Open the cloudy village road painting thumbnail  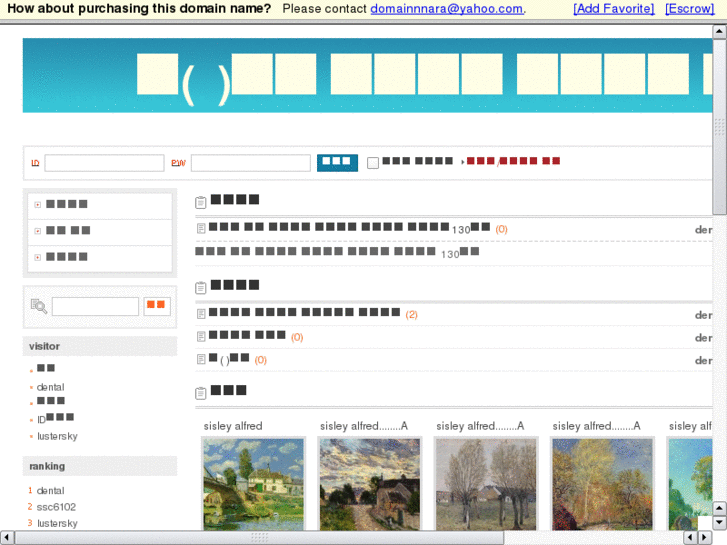(x=370, y=484)
